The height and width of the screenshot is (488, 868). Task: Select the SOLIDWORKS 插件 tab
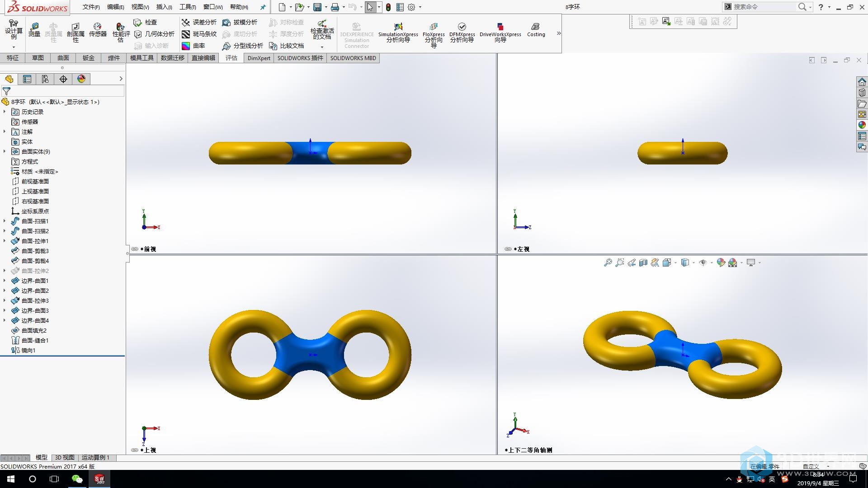299,58
